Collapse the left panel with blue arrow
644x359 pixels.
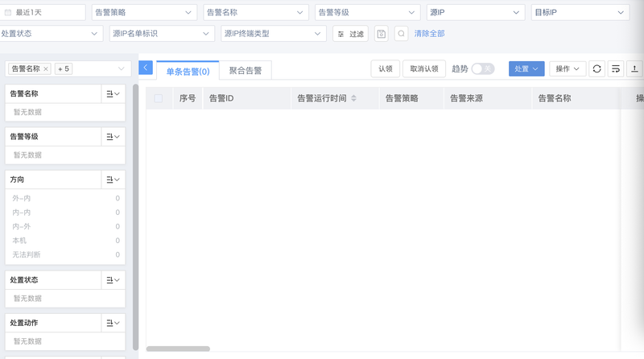point(146,68)
